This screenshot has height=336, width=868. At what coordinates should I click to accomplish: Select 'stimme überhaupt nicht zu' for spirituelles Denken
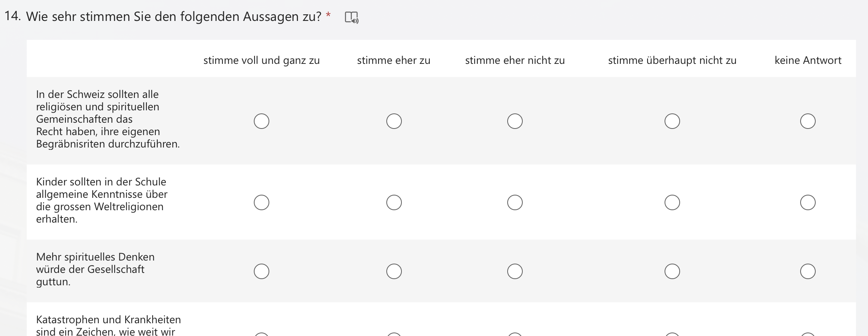(x=672, y=271)
